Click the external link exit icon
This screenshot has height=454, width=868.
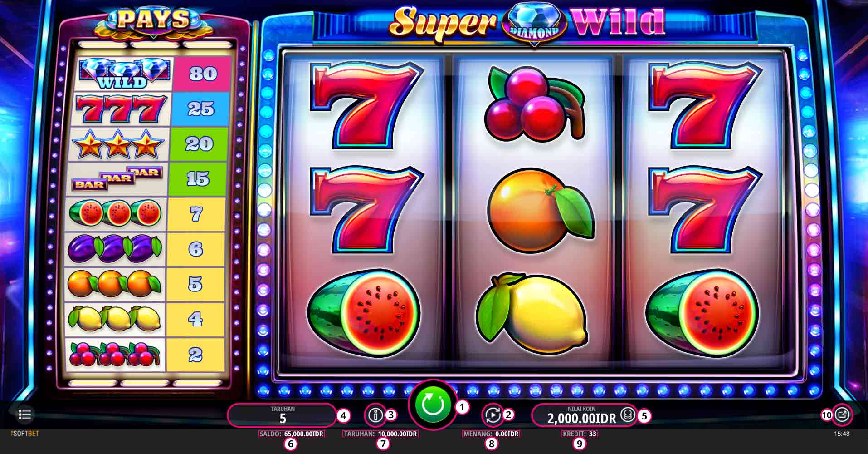(842, 414)
